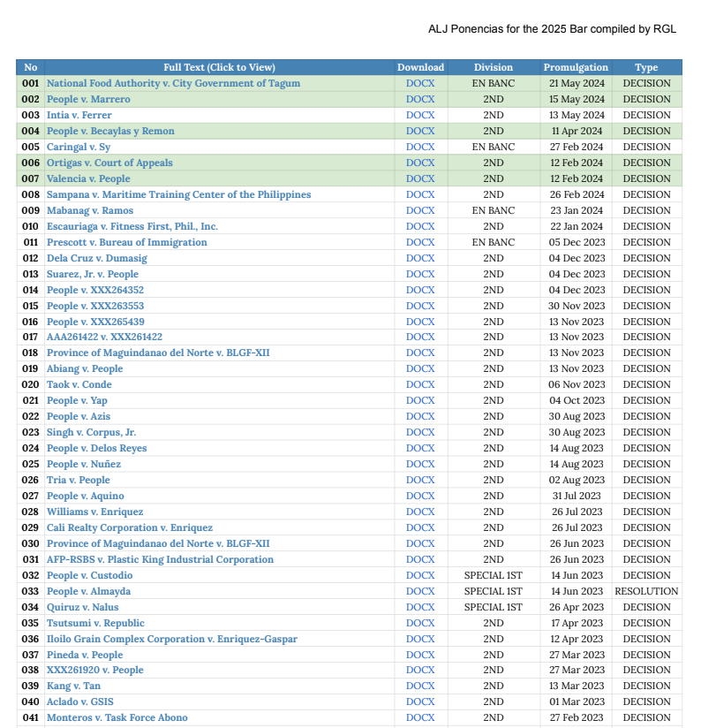Open Taok v. Conde case link
This screenshot has width=701, height=728.
[79, 385]
